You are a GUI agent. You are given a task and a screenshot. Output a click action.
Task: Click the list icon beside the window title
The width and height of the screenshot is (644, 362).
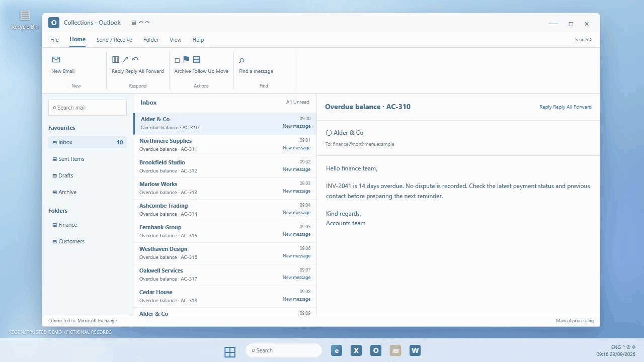pyautogui.click(x=134, y=23)
